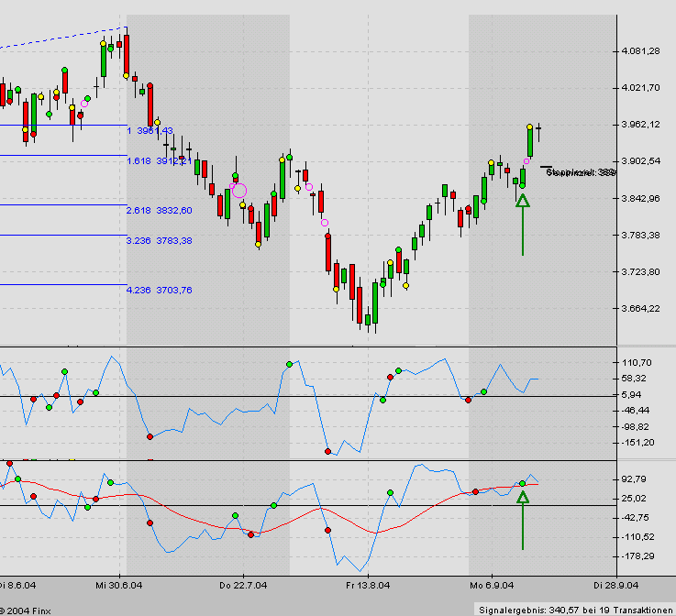Pick the price axis value 3.723,80
This screenshot has height=616, width=676.
tap(640, 272)
